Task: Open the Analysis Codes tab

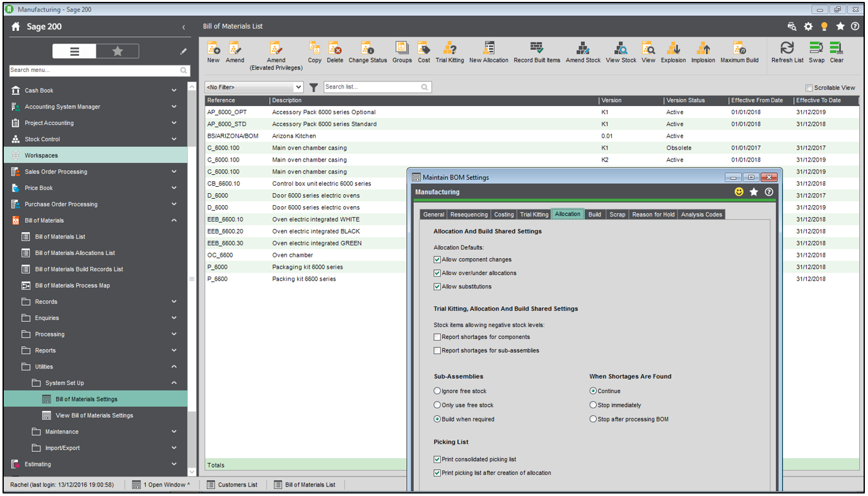Action: tap(701, 215)
